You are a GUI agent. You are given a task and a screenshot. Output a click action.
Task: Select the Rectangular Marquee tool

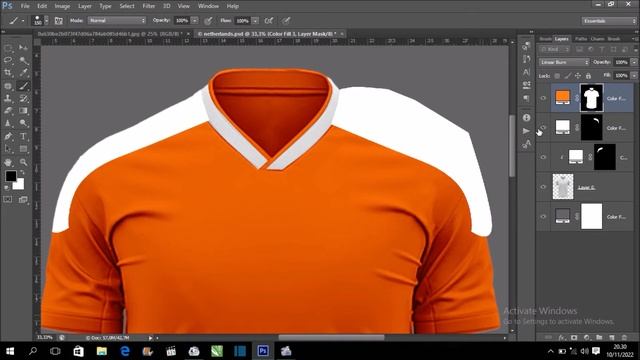[x=8, y=48]
